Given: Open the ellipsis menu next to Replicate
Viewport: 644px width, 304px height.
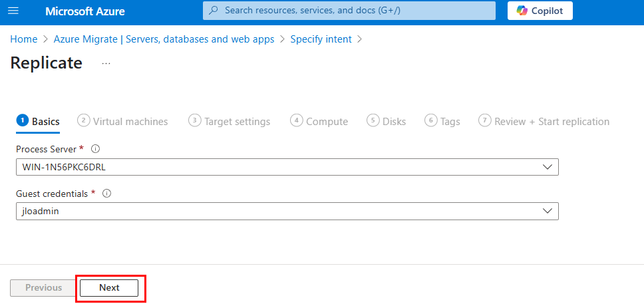Looking at the screenshot, I should 106,64.
